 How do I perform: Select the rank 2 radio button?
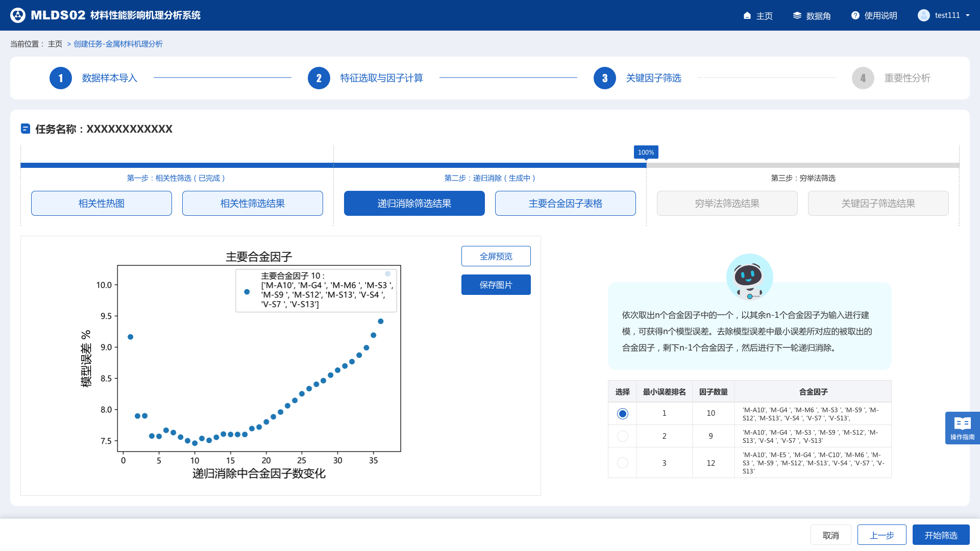622,436
